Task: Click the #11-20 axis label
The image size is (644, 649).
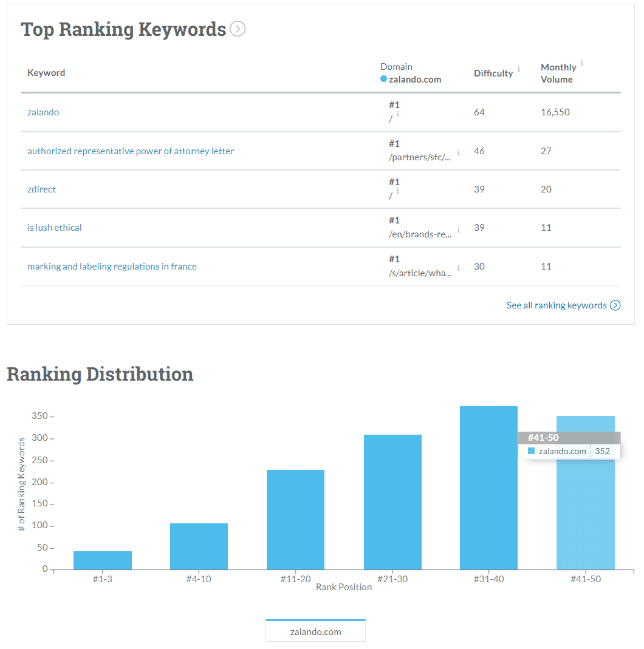Action: click(296, 579)
